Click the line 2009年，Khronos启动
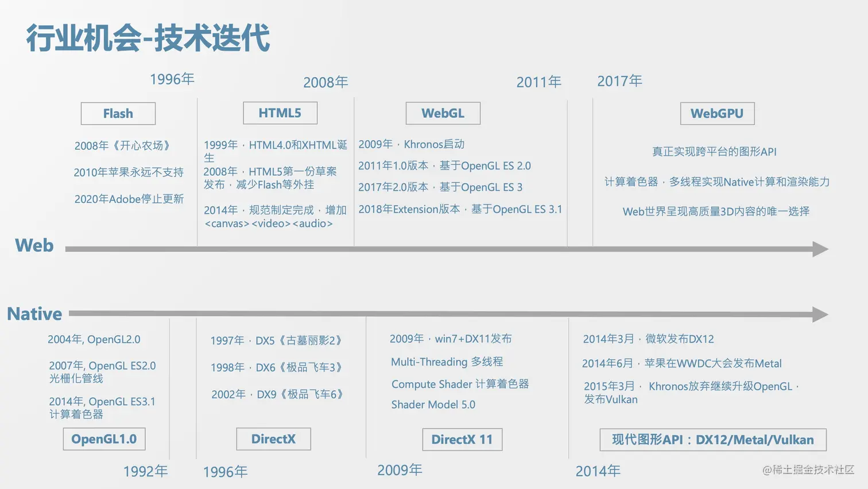The image size is (868, 489). (412, 144)
